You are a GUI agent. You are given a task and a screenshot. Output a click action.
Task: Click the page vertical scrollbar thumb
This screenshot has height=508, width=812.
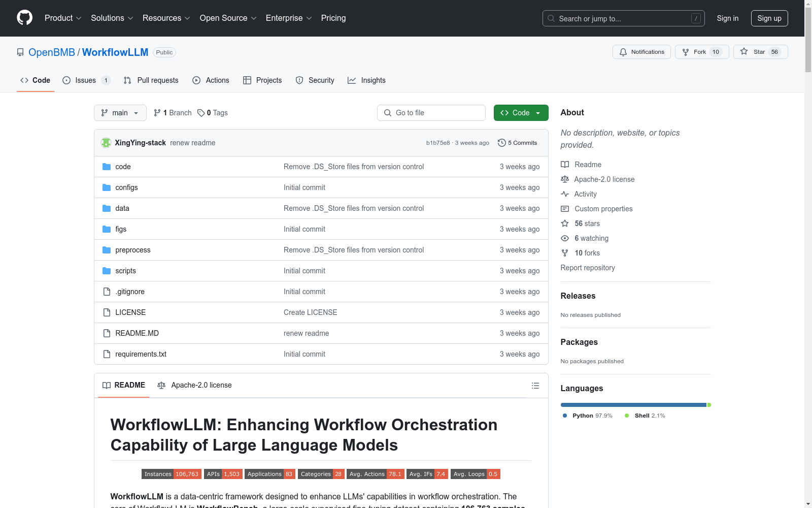[x=808, y=40]
